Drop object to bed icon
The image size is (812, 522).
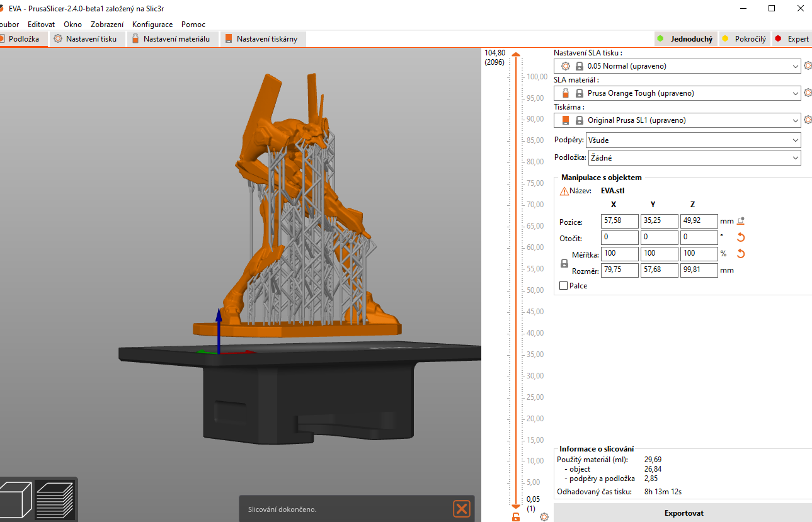(741, 221)
